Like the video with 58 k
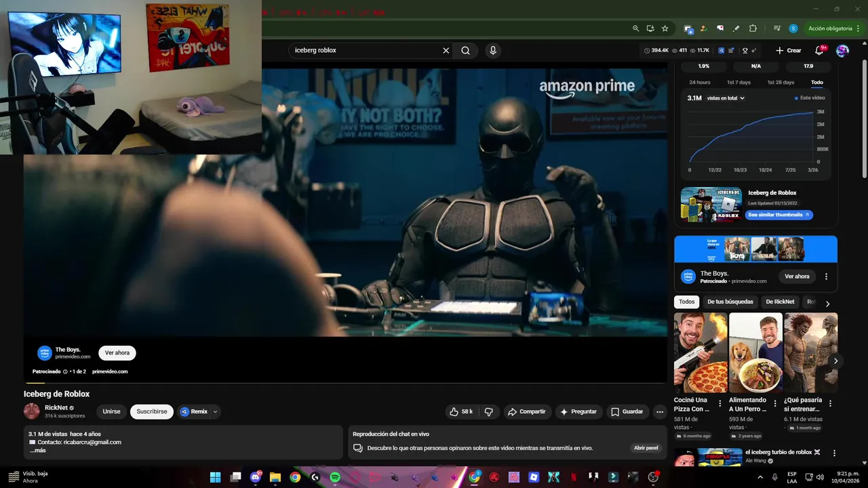868x488 pixels. 460,411
